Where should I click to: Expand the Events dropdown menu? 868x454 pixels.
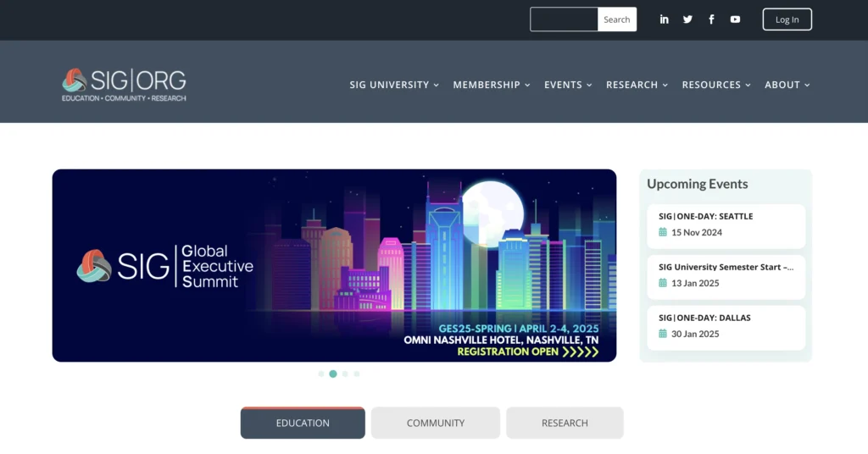click(568, 85)
